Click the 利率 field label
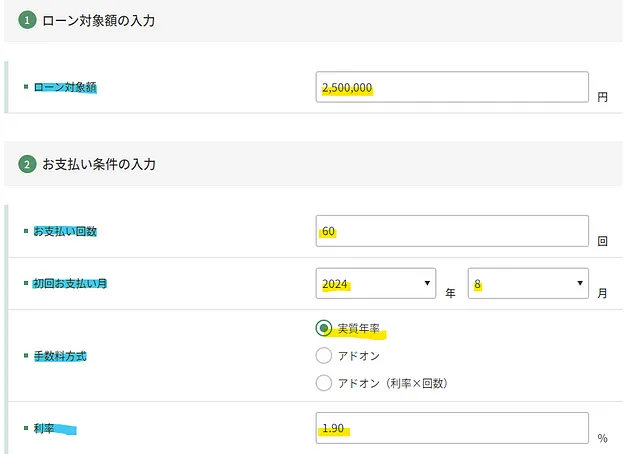Screen dimensions: 640x454 click(x=46, y=428)
